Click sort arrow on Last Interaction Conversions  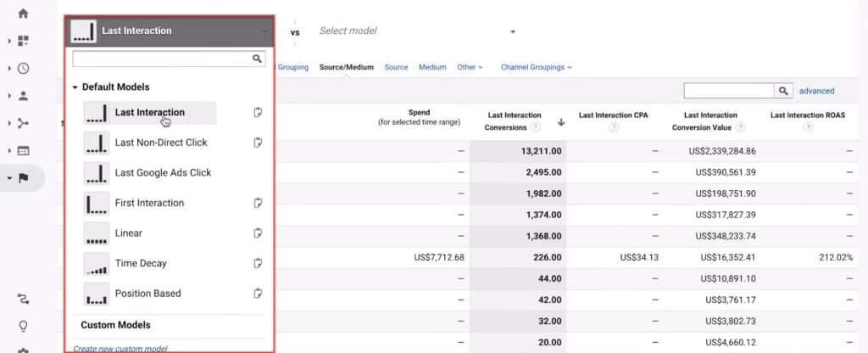pos(560,122)
